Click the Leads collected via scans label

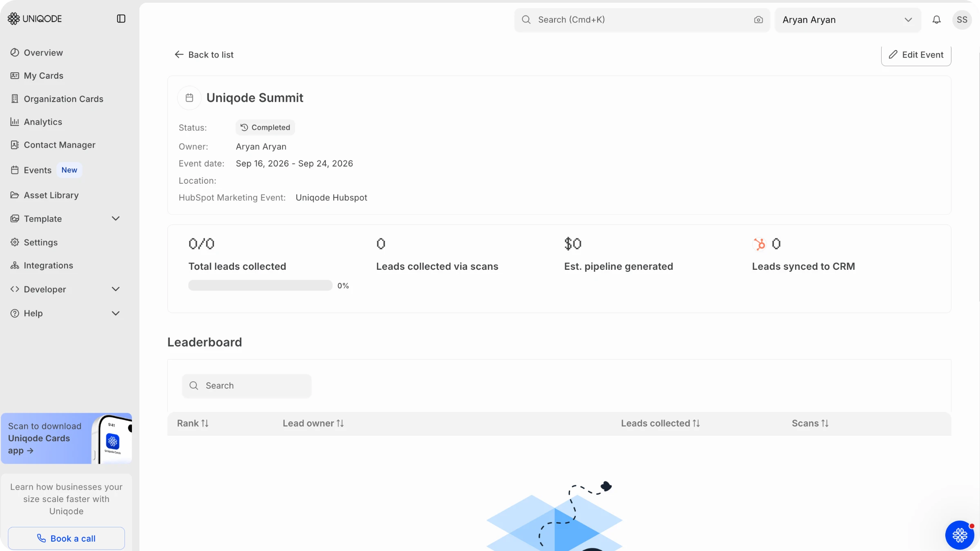pos(437,267)
